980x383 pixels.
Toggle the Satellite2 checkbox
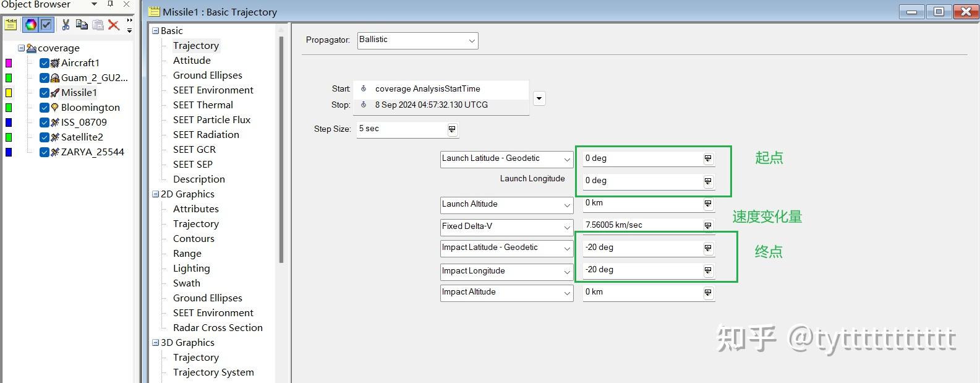(x=45, y=137)
